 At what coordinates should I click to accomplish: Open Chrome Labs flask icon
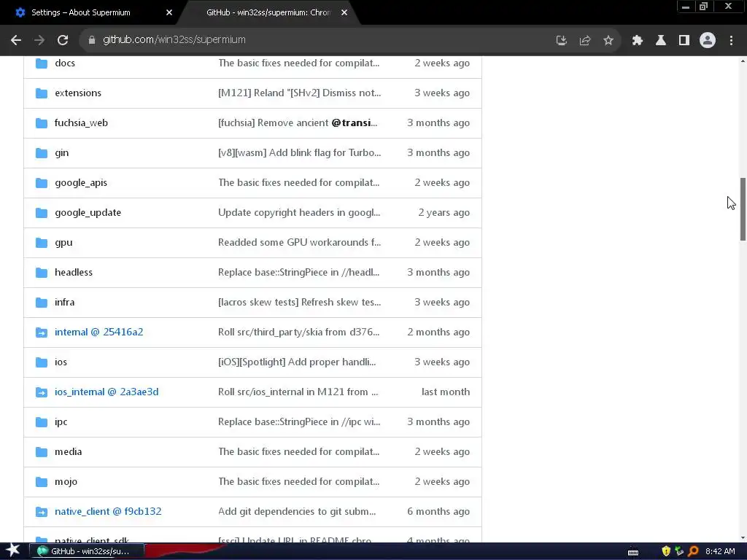(660, 41)
